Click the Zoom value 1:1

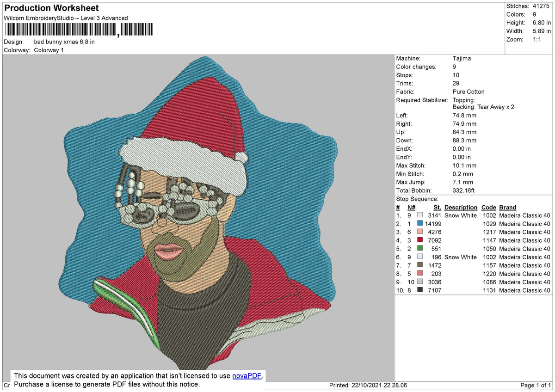[x=538, y=39]
